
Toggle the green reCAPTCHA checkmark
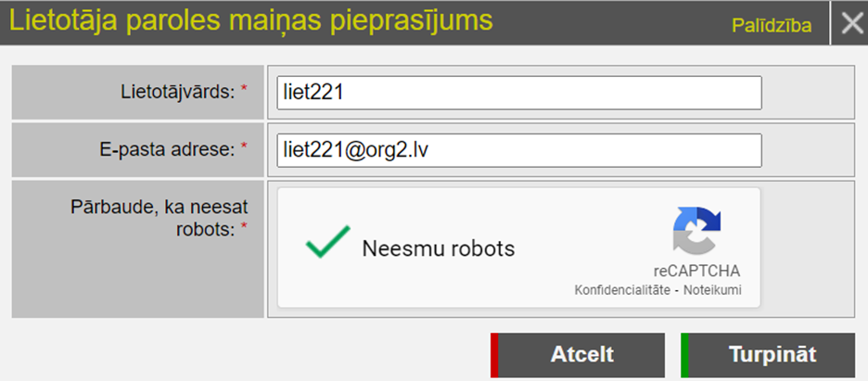[327, 243]
